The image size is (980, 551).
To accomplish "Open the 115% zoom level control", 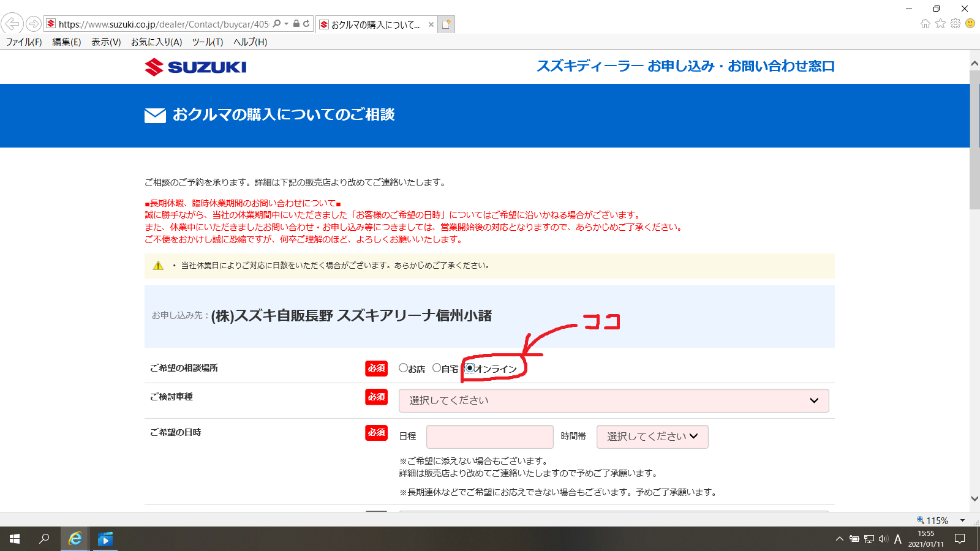I will (932, 520).
